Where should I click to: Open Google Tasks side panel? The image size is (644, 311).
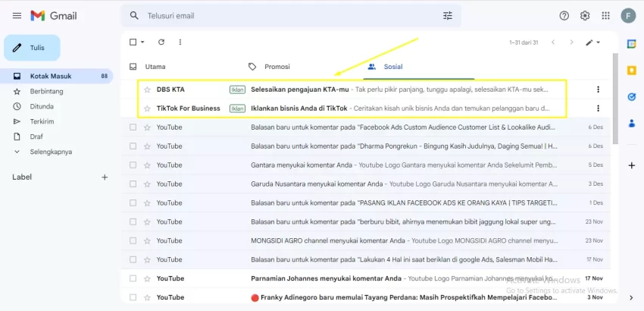(632, 97)
